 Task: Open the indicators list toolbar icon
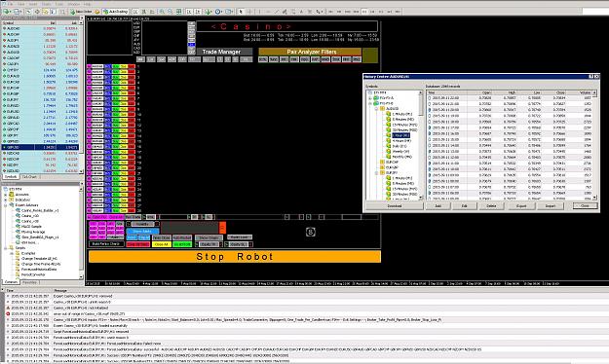(209, 12)
